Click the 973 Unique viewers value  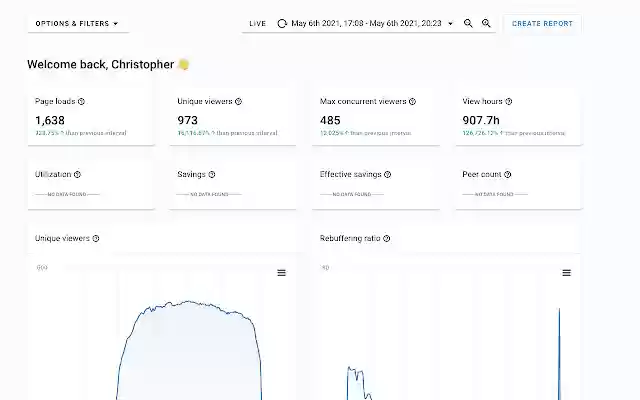point(187,120)
